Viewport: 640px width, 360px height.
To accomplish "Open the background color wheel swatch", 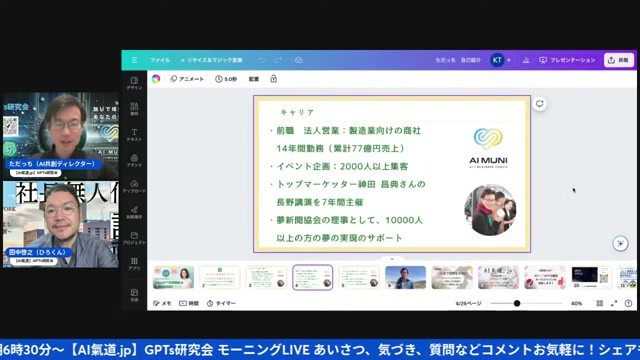I will 156,79.
